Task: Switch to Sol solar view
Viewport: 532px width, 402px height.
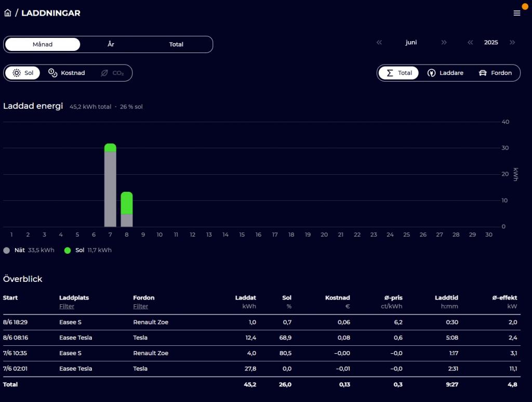Action: [23, 73]
